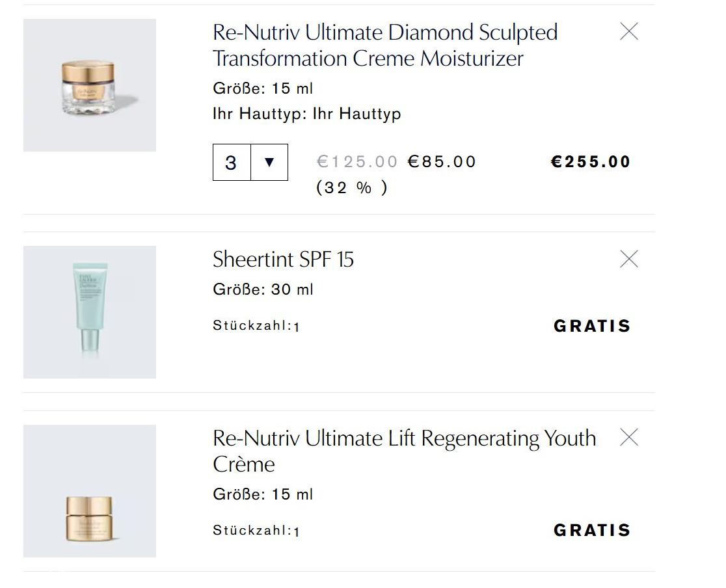Click the Größe: 30 ml size text
Viewport: 726px width, 588px height.
tap(263, 289)
